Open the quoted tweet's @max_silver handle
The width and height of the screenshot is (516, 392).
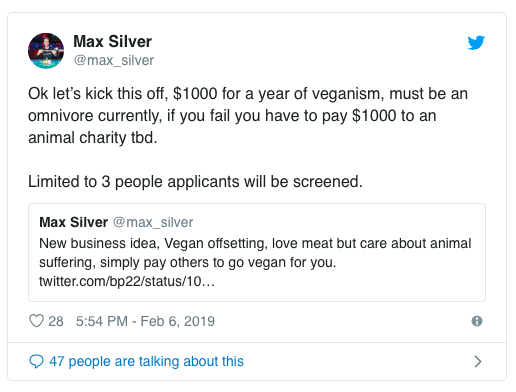click(x=153, y=222)
